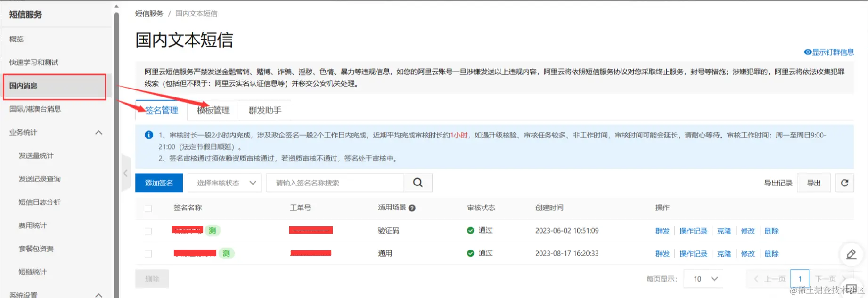Viewport: 868px width, 298px height.
Task: Click 操作记录 in the 验证码 row
Action: (693, 231)
